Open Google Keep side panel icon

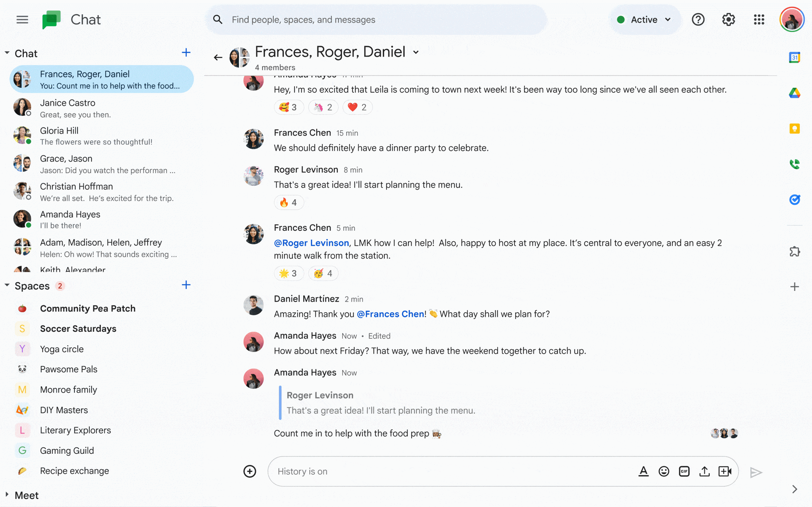[x=794, y=128]
